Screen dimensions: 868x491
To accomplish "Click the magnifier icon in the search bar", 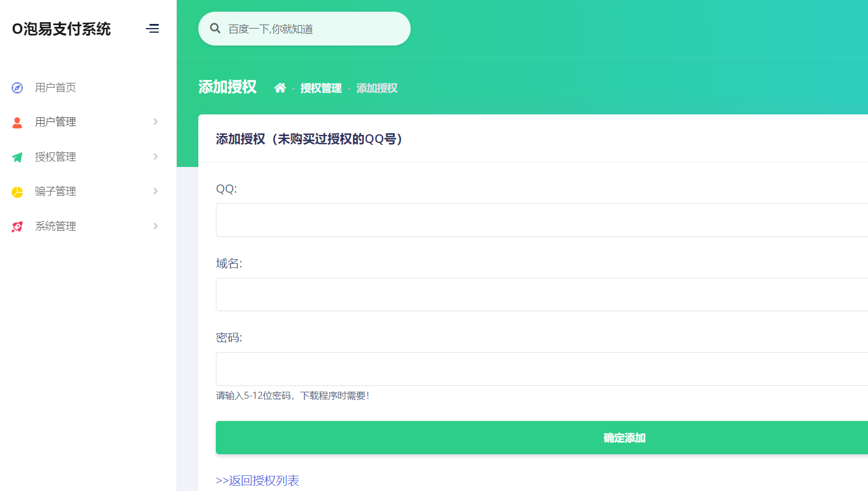I will 216,27.
